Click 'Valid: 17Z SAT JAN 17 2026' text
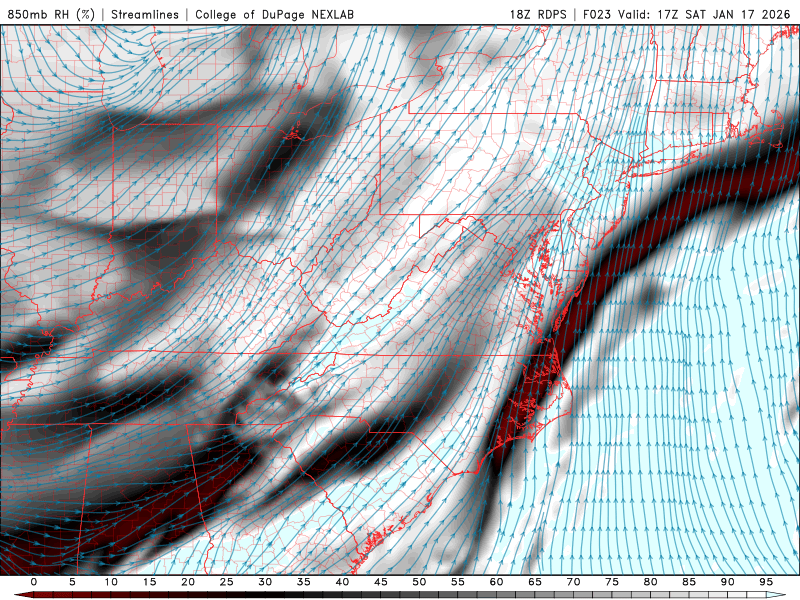Viewport: 800px width, 600px height. point(704,14)
